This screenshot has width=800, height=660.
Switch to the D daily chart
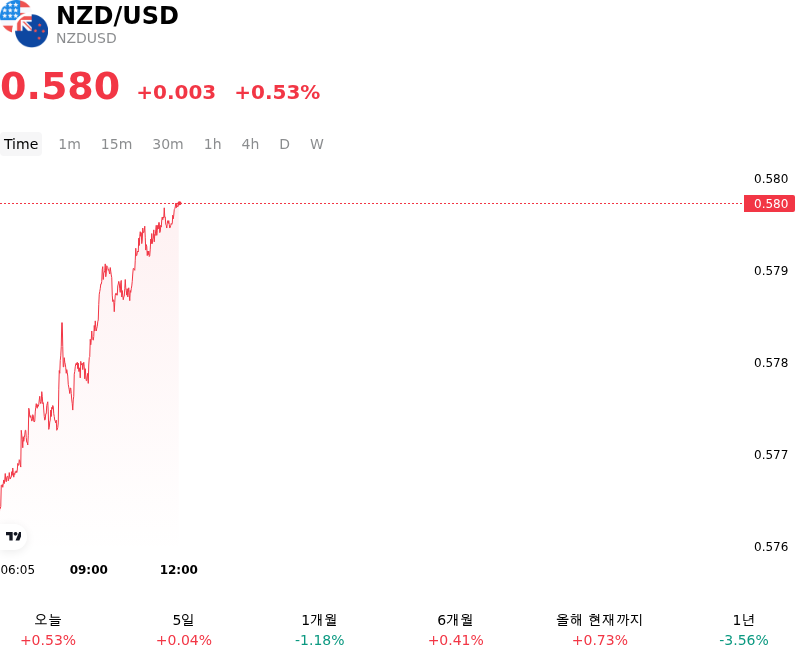point(284,144)
